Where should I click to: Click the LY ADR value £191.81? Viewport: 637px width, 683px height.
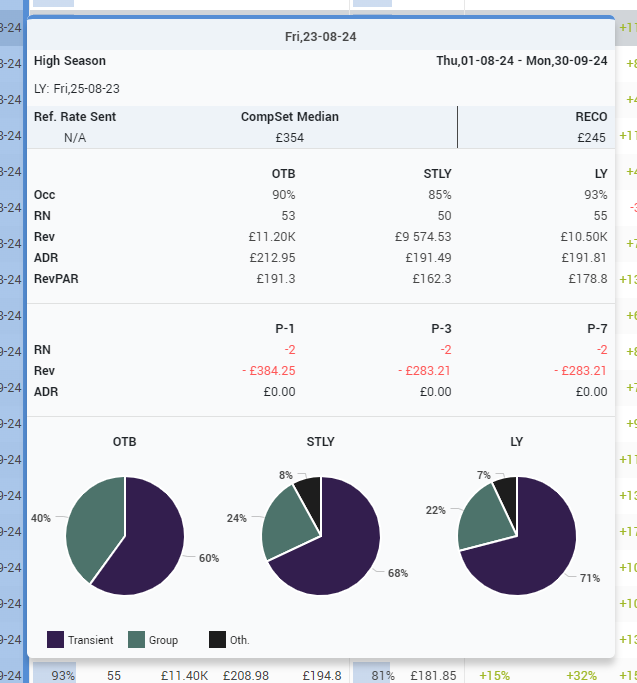pos(584,257)
